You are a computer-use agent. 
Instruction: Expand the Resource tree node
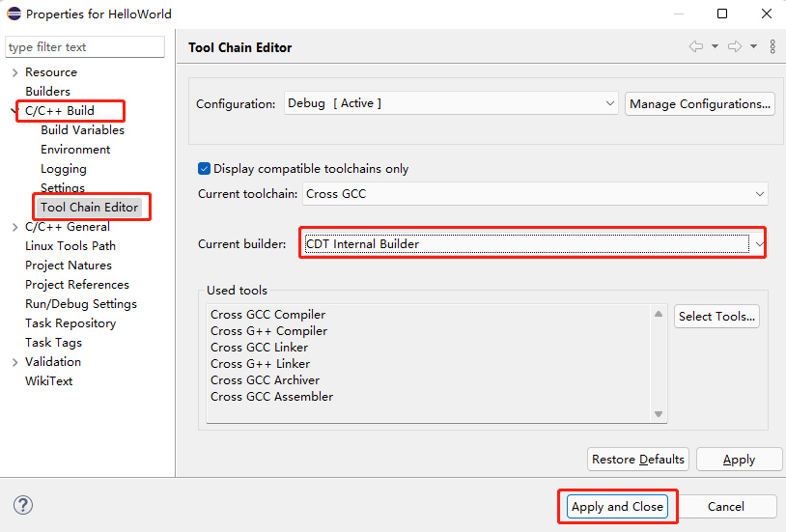[14, 72]
